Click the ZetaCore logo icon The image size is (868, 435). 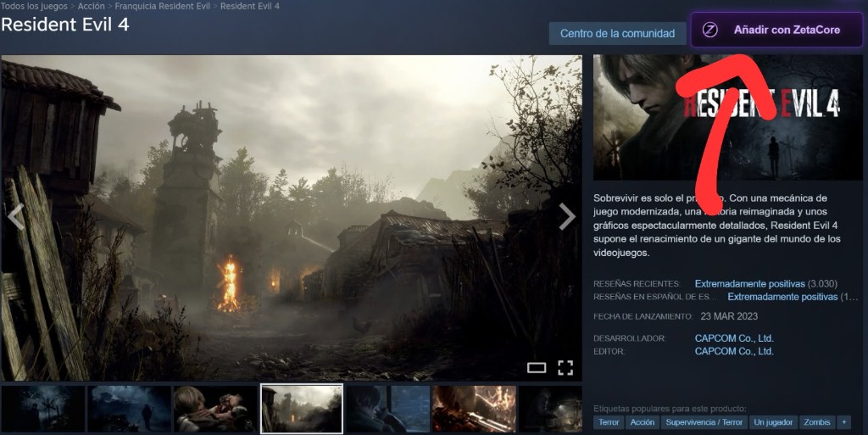point(710,30)
